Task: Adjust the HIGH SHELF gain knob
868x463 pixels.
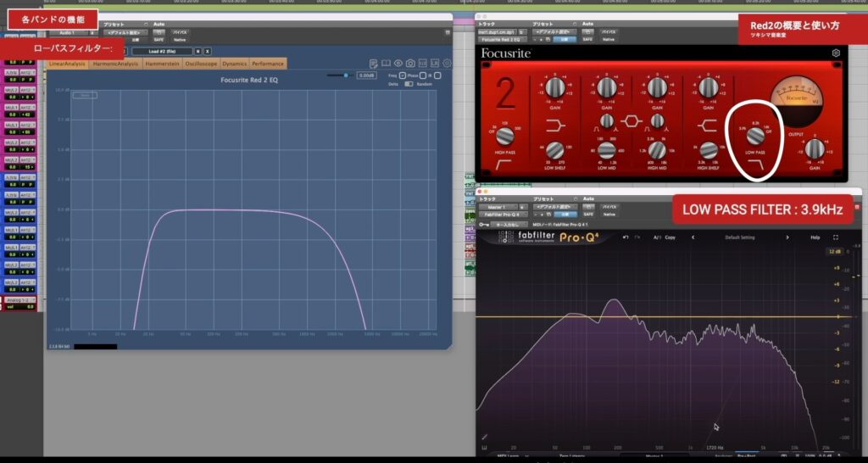Action: tap(709, 87)
